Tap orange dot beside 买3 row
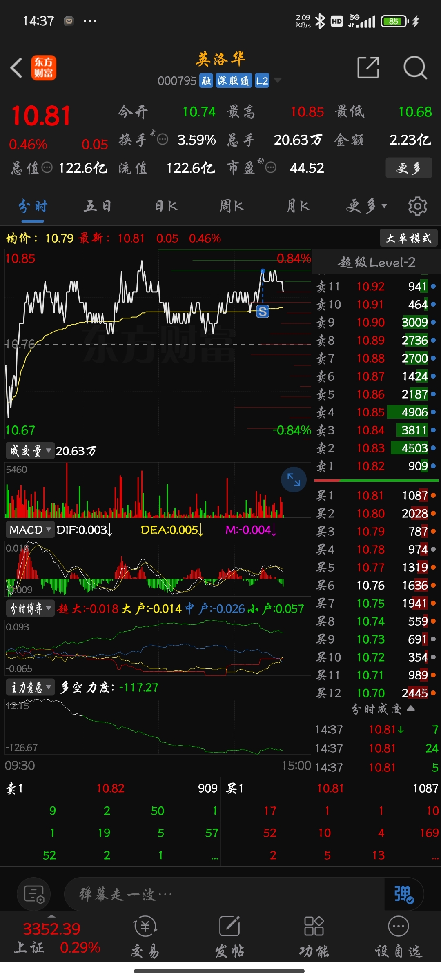Viewport: 441px width, 980px height. tap(433, 531)
